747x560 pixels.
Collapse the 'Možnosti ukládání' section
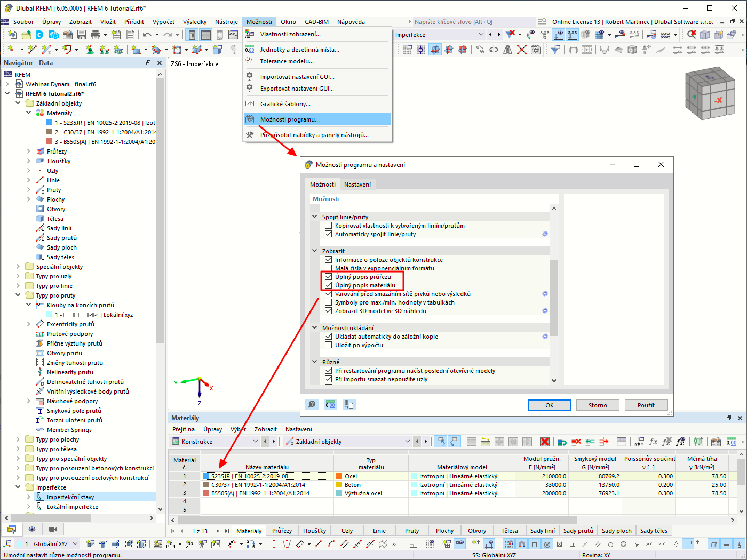(315, 328)
